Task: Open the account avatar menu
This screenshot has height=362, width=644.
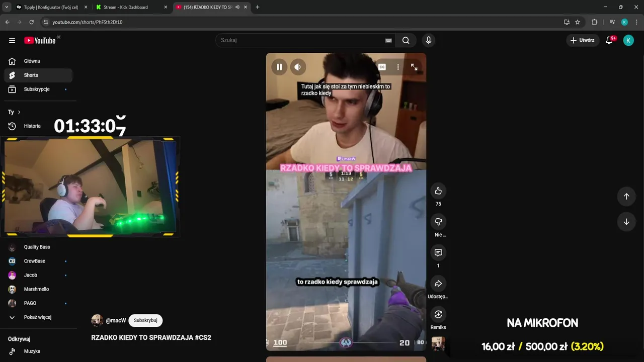Action: 628,40
